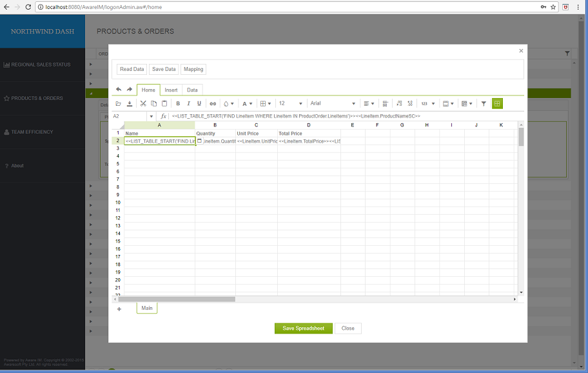Open the text alignment dropdown

pyautogui.click(x=369, y=103)
